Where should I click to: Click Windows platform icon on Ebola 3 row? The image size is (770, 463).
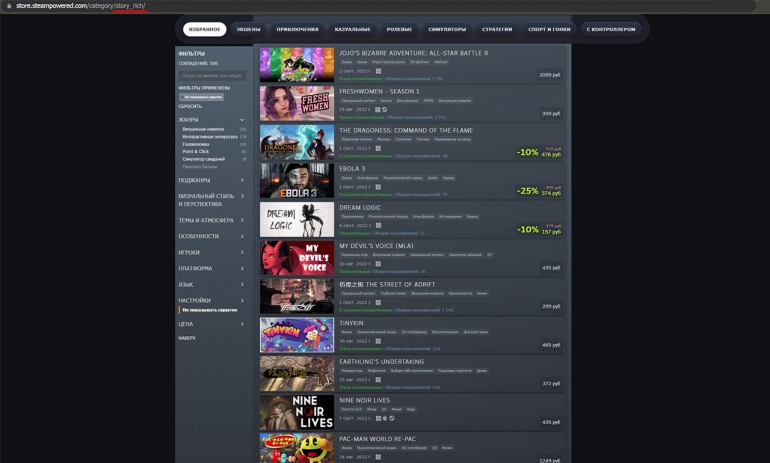[378, 187]
